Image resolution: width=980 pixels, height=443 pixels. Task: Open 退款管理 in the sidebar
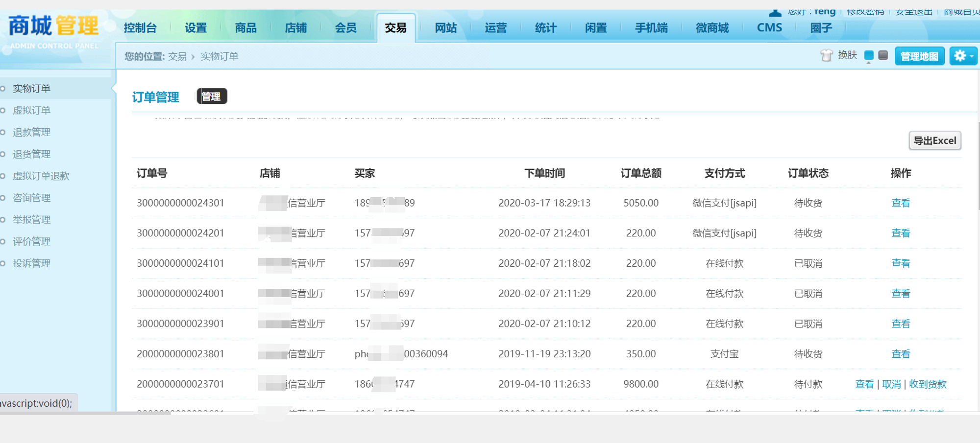point(32,132)
